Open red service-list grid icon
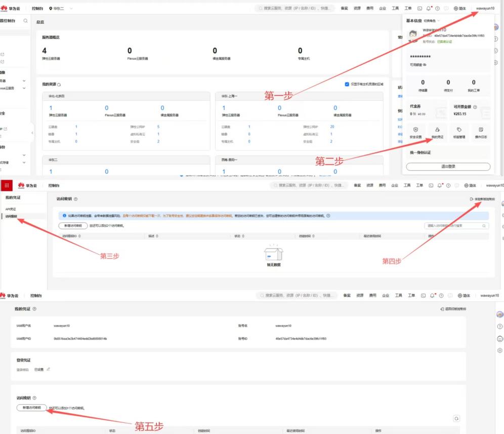 tap(7, 185)
